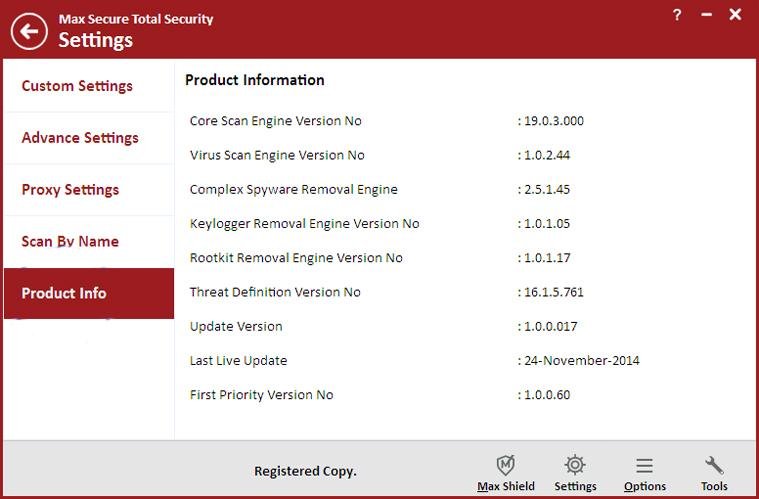Viewport: 759px width, 499px height.
Task: Click version value 1.0.0.60
Action: pos(547,395)
